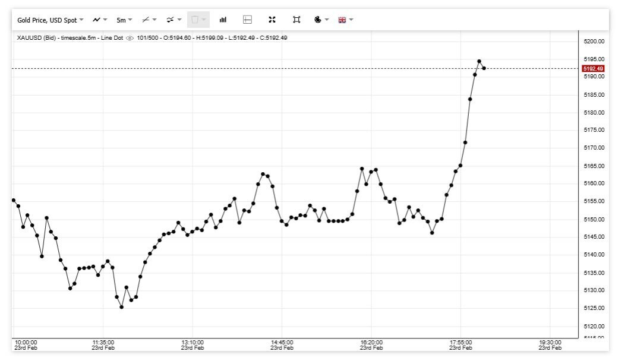Expand the 5m timeframe dropdown
The image size is (631, 364).
coord(124,20)
